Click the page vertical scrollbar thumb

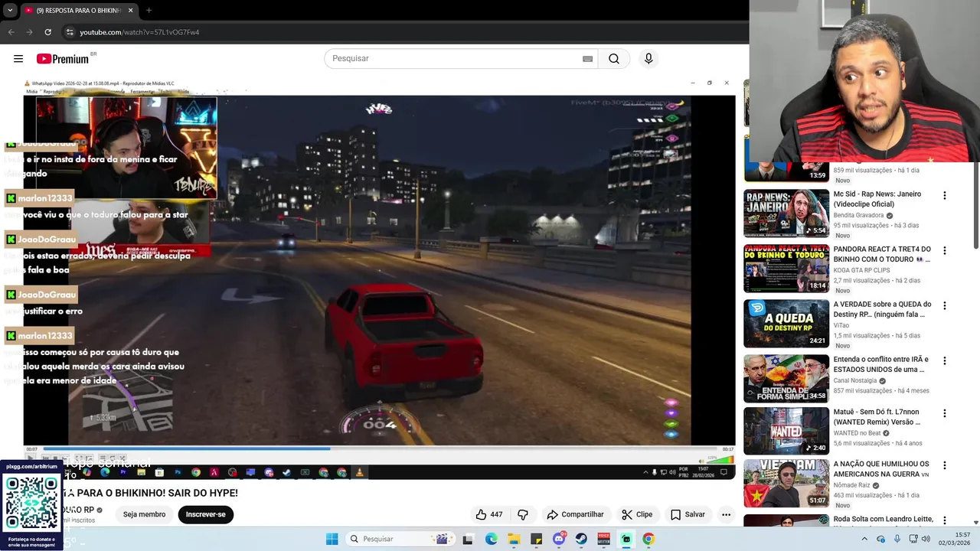pos(975,207)
